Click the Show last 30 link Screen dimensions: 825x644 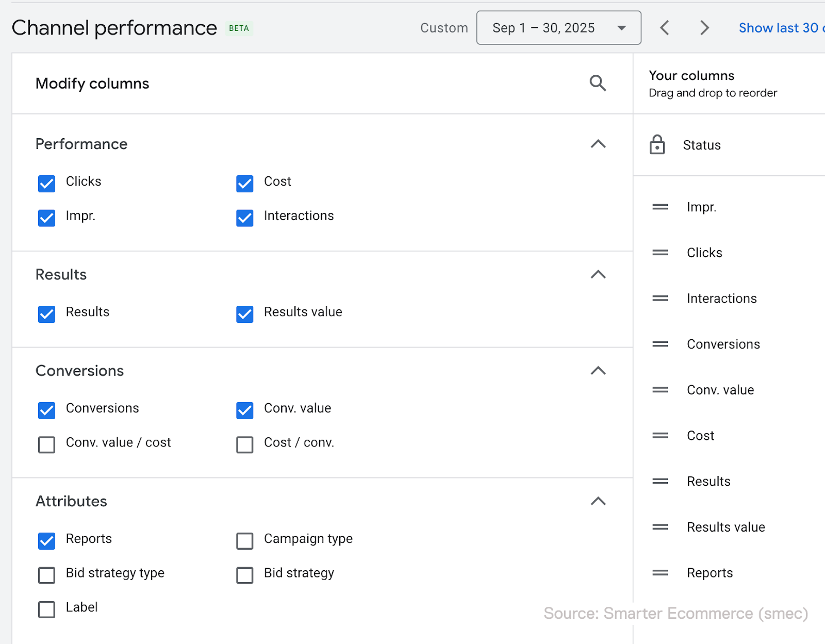[780, 28]
